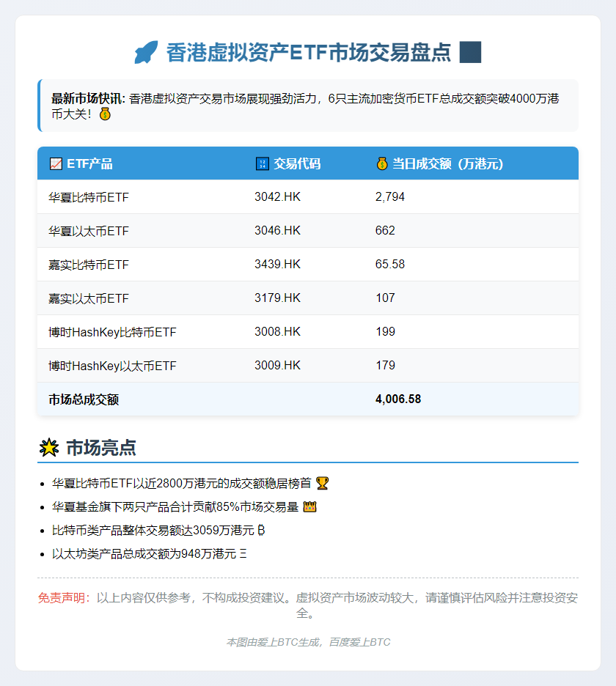This screenshot has height=686, width=616.
Task: Click the 当日成交额 (万港元) column header
Action: pyautogui.click(x=448, y=164)
